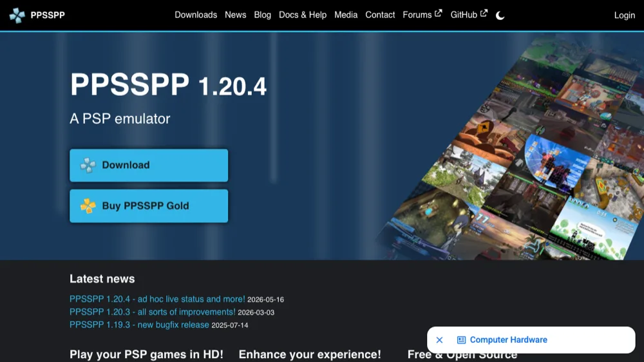Click the 'Latest news' heading
This screenshot has height=362, width=644.
tap(102, 279)
